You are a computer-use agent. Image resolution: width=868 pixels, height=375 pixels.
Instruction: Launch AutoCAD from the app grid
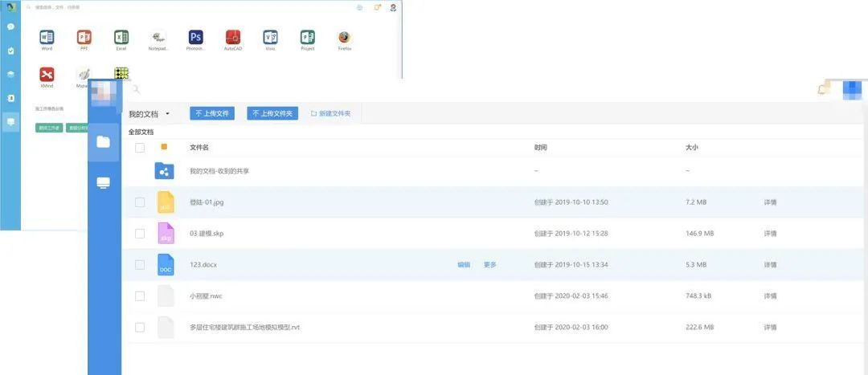tap(233, 37)
